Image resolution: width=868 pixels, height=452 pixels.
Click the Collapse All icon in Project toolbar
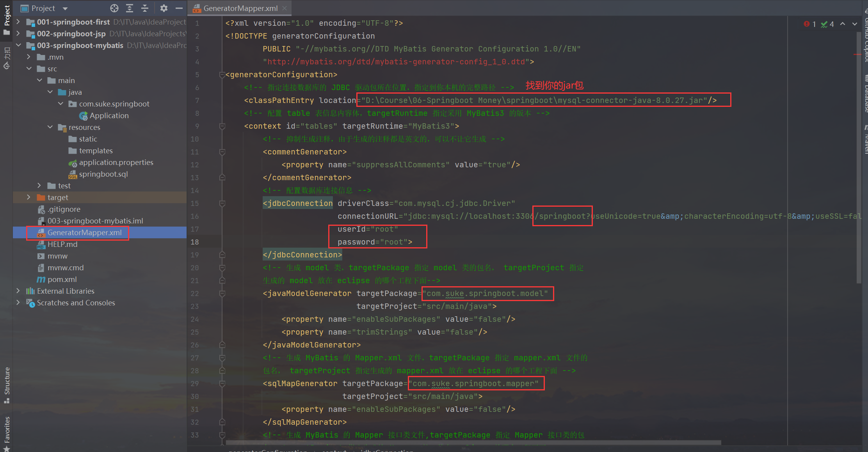pos(145,8)
